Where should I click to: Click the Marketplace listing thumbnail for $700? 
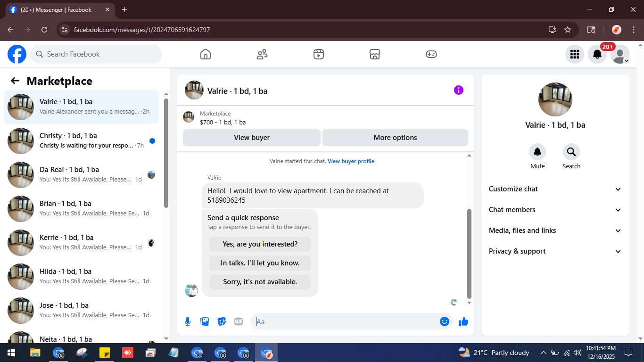pyautogui.click(x=189, y=117)
